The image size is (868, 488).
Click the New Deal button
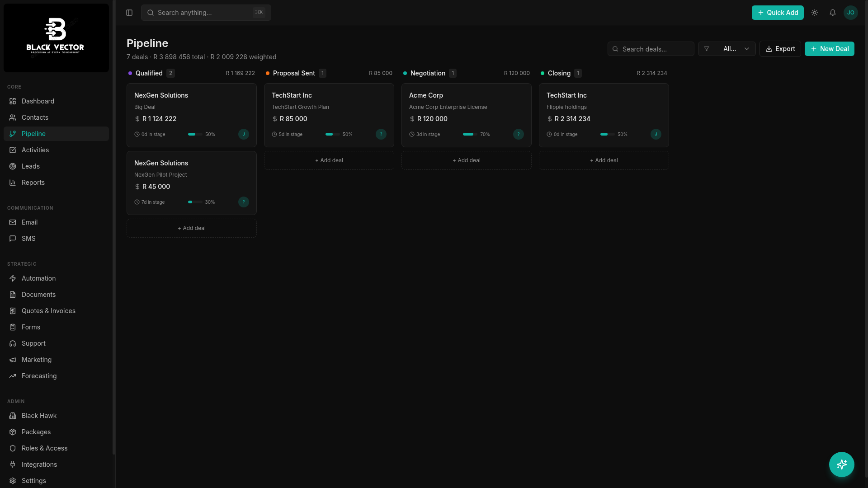click(x=830, y=49)
